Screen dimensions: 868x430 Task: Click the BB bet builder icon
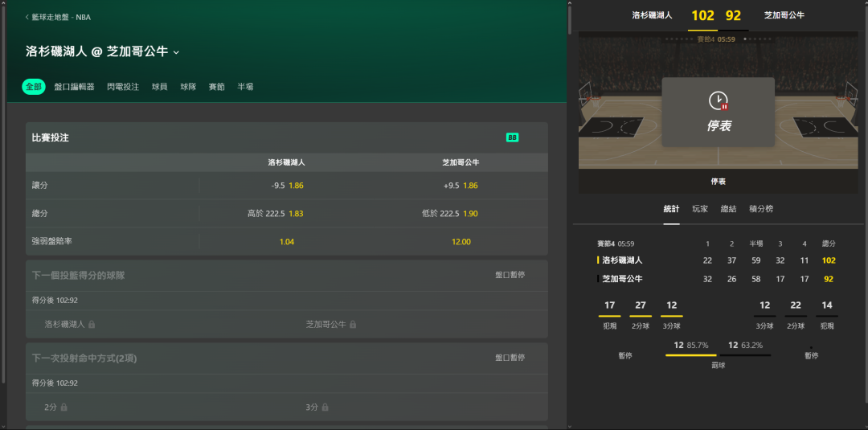(512, 137)
